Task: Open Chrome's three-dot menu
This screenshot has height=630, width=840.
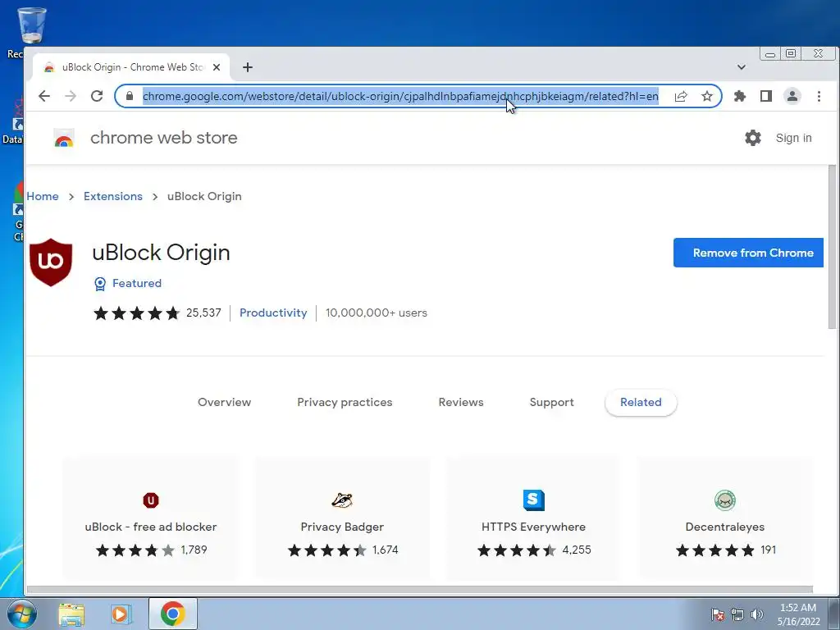Action: click(x=819, y=96)
